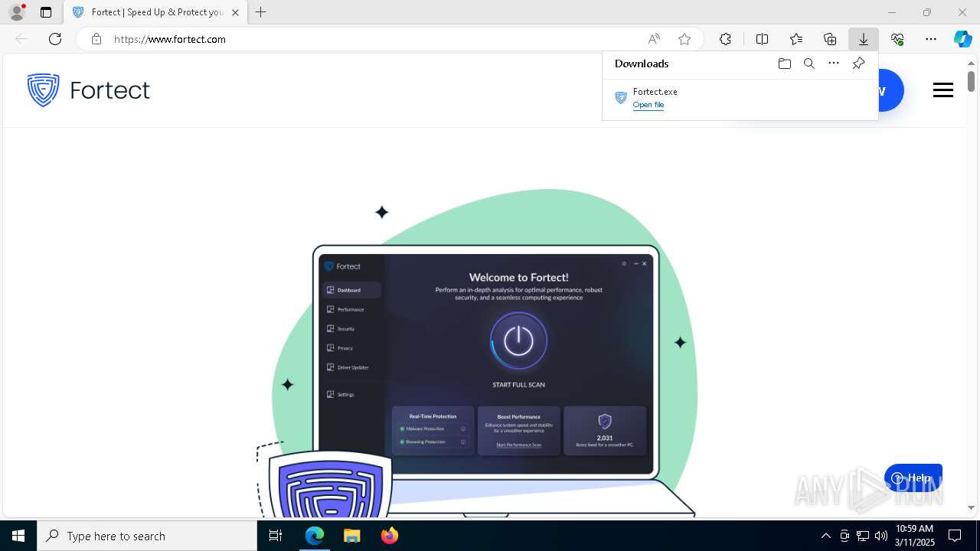
Task: Open File Explorer from taskbar
Action: tap(351, 536)
